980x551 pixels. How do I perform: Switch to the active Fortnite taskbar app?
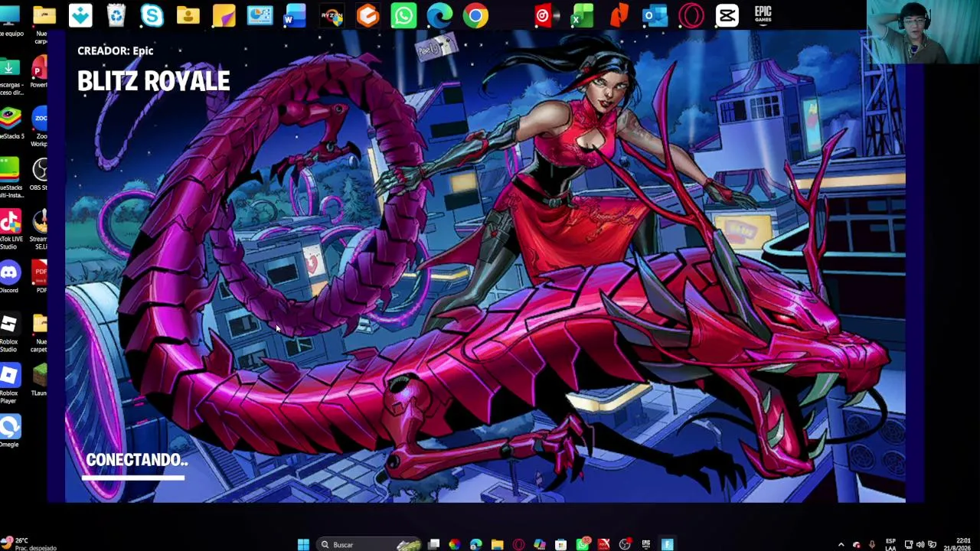pyautogui.click(x=668, y=544)
